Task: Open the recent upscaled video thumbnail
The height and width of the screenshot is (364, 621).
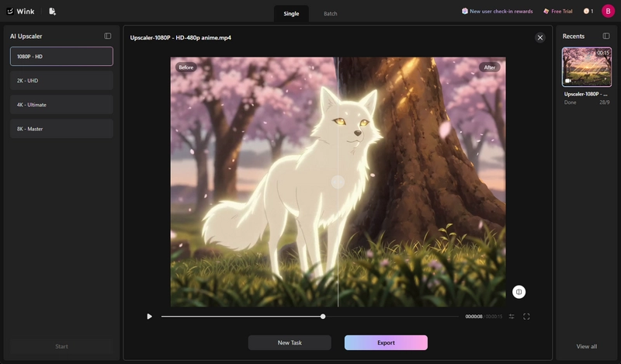Action: coord(587,67)
